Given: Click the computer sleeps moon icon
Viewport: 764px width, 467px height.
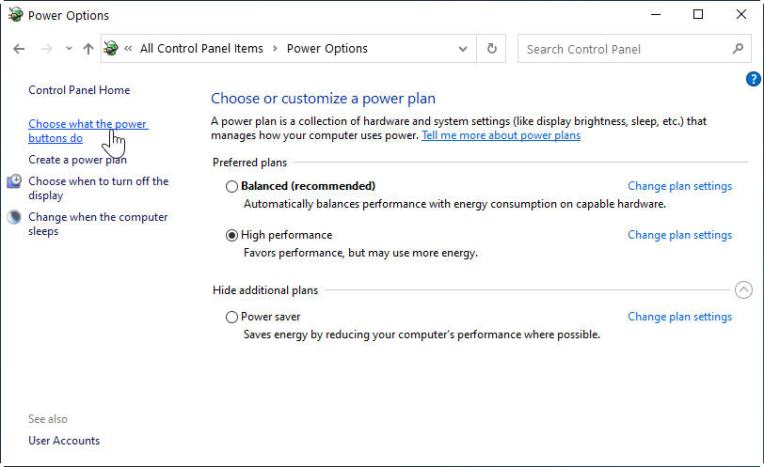Looking at the screenshot, I should coord(14,218).
